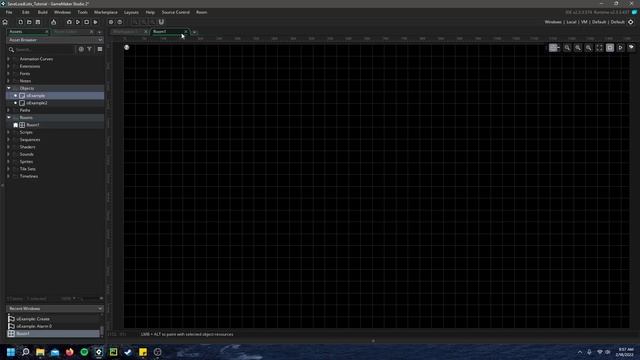
Task: Fit the room to the editor view
Action: (599, 48)
